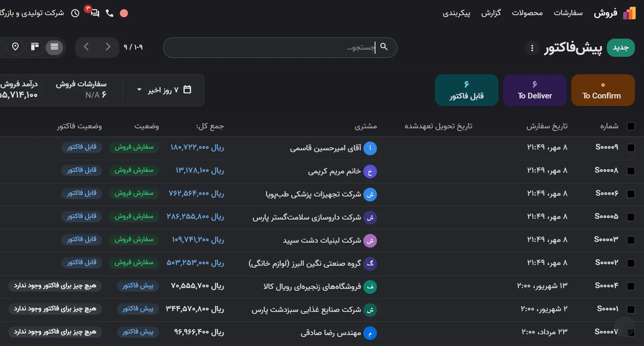Open the phone call icon
The height and width of the screenshot is (346, 644).
[109, 13]
